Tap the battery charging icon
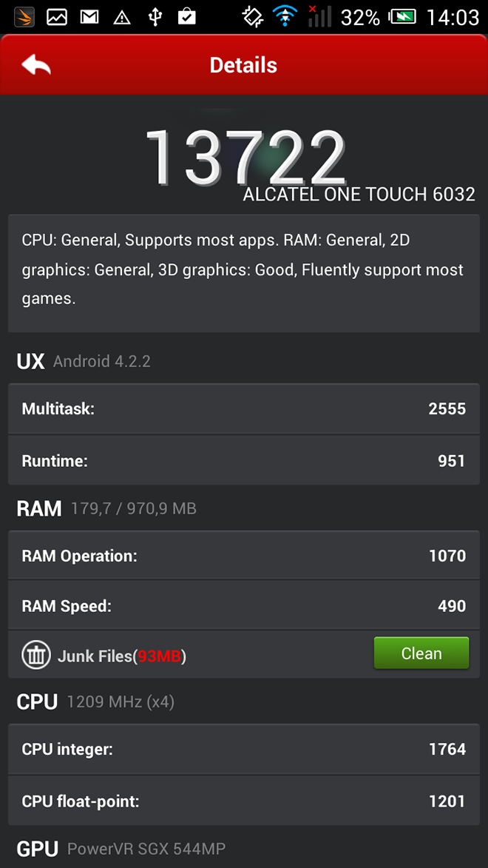Viewport: 488px width, 868px height. tap(402, 17)
